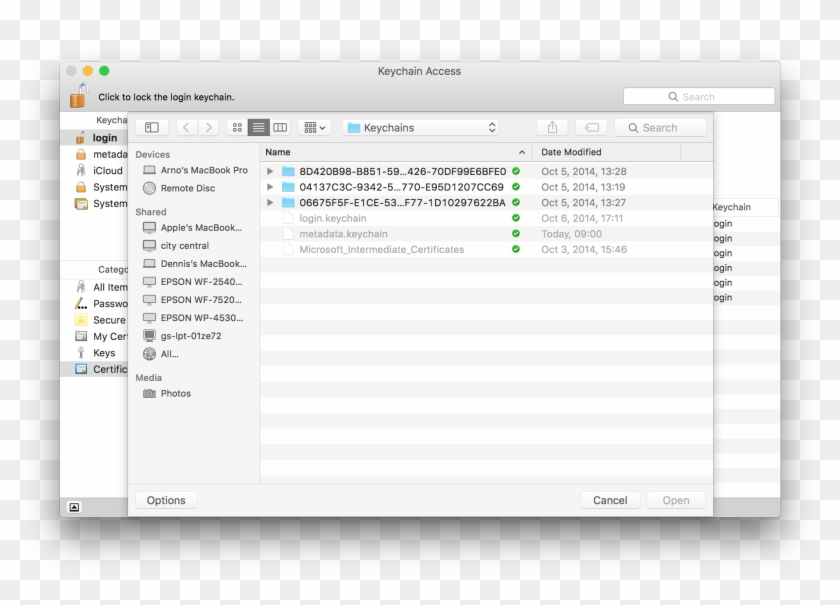
Task: Switch to column view
Action: coord(280,128)
